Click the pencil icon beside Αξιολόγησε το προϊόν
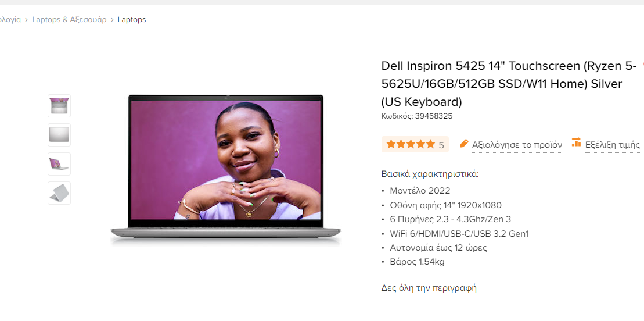Viewport: 644px width, 321px height. coord(464,144)
